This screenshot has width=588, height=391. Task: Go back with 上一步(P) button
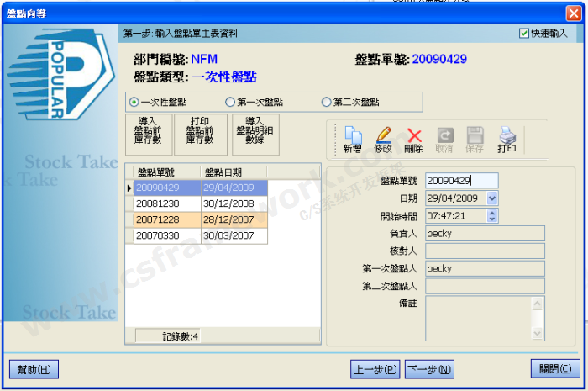pos(375,369)
